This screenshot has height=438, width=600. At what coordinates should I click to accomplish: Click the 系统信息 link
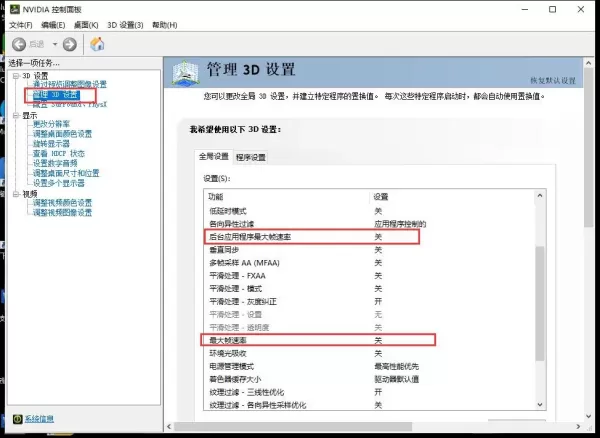(39, 419)
